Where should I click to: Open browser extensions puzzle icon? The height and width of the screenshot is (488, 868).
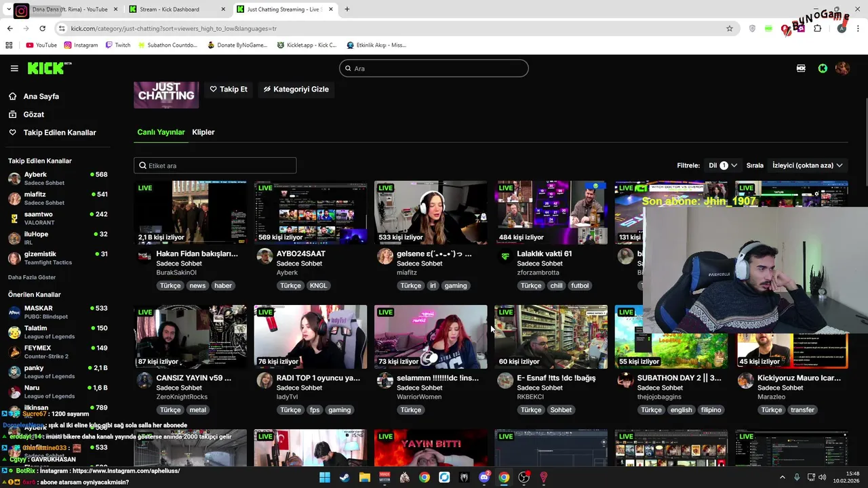coord(817,28)
